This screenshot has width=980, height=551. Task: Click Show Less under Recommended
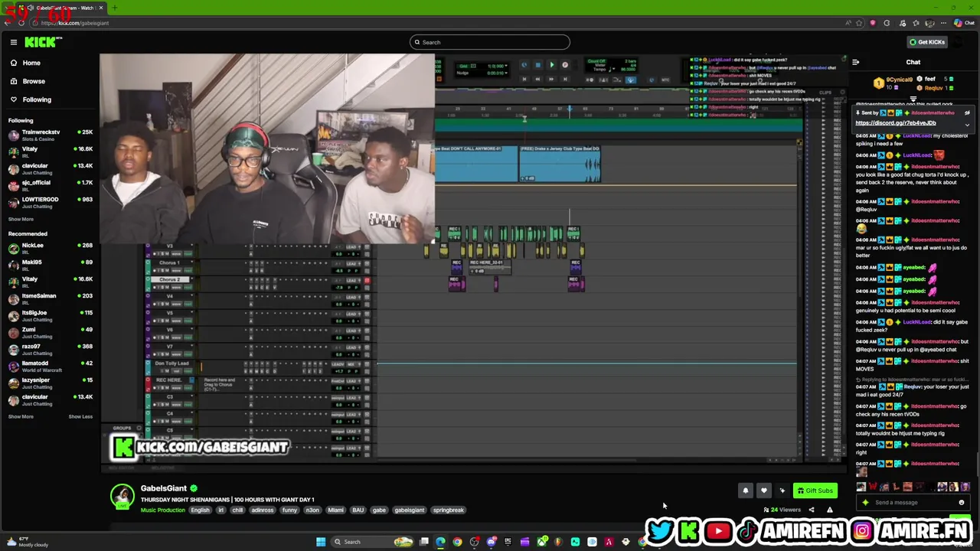coord(80,416)
